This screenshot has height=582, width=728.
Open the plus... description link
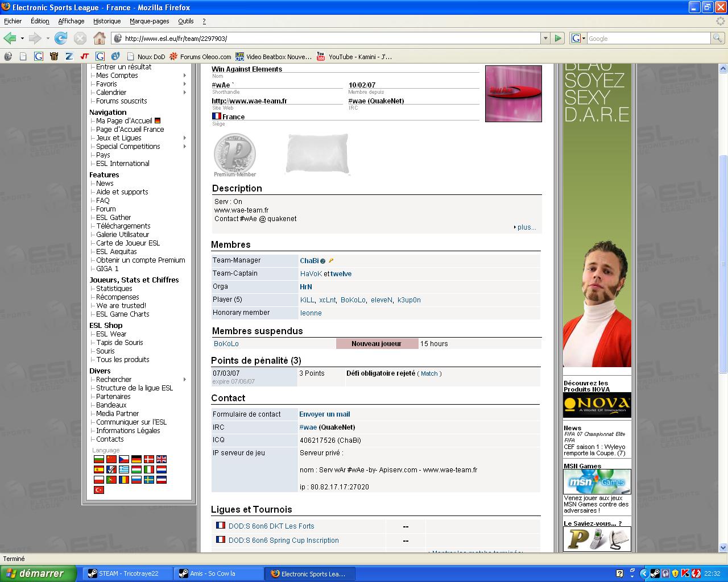click(526, 227)
